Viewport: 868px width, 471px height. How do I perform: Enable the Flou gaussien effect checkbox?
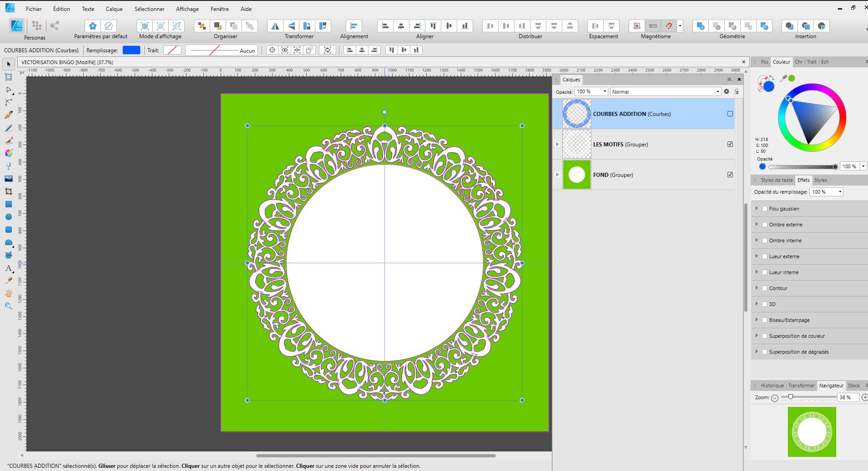tap(765, 209)
